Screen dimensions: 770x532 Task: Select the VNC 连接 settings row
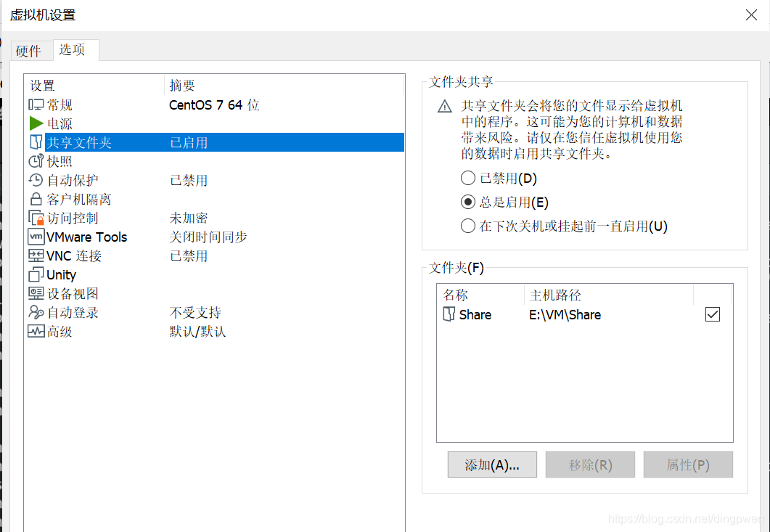pyautogui.click(x=215, y=255)
